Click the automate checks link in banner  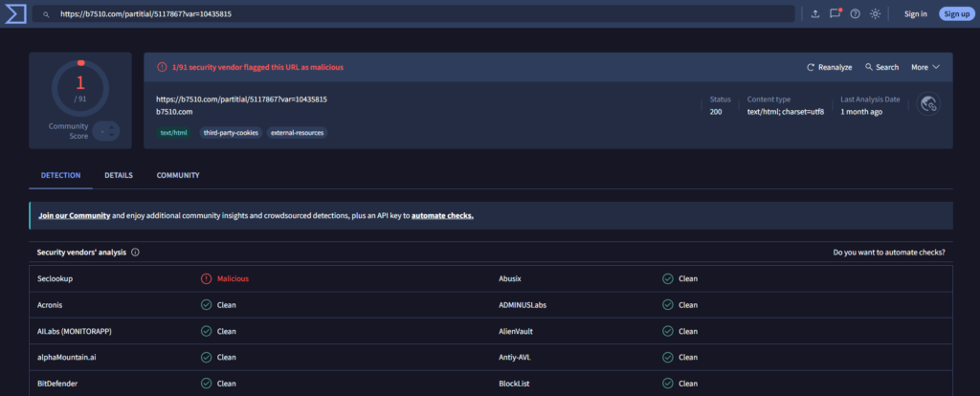(x=442, y=215)
